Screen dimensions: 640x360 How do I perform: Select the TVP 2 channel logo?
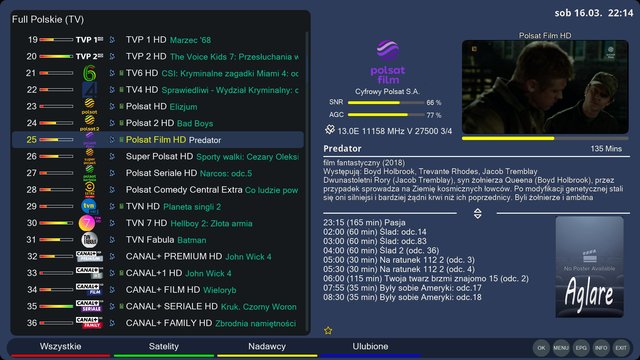[x=89, y=56]
